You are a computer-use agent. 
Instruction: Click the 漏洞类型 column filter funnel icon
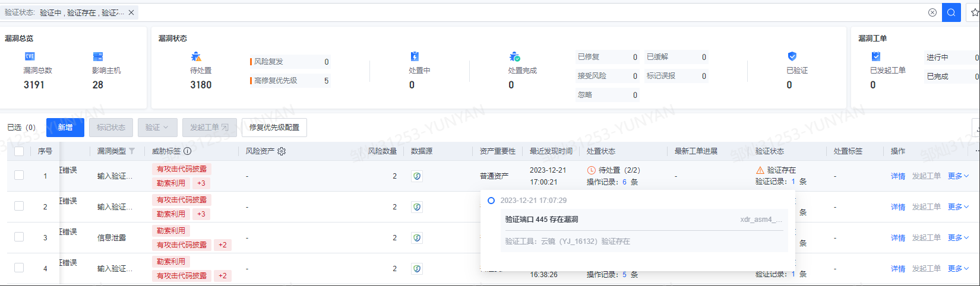[132, 151]
